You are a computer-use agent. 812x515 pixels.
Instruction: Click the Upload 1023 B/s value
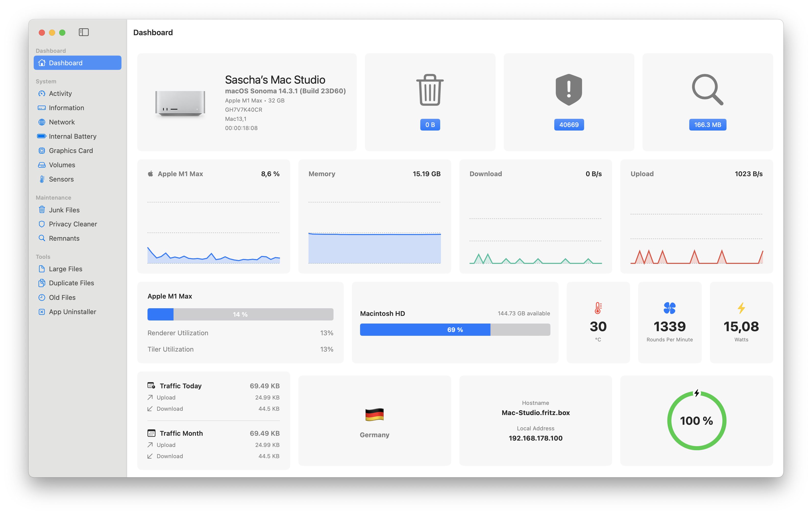tap(749, 174)
